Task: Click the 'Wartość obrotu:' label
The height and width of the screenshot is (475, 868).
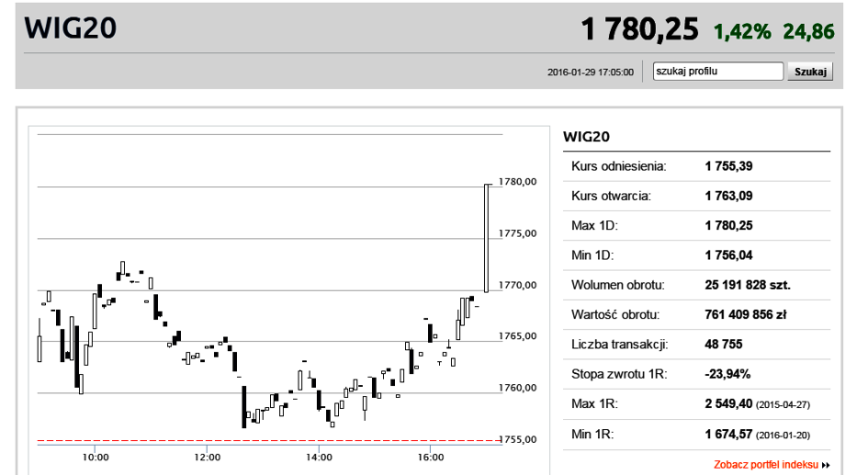Action: coord(615,315)
